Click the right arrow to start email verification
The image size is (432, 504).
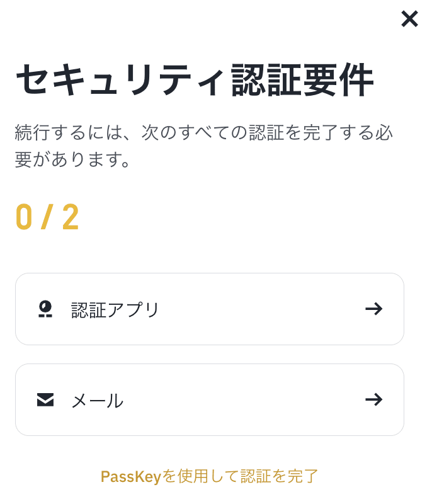click(375, 399)
